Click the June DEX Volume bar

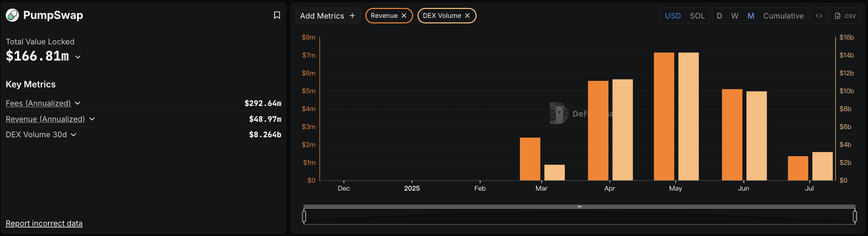point(757,136)
